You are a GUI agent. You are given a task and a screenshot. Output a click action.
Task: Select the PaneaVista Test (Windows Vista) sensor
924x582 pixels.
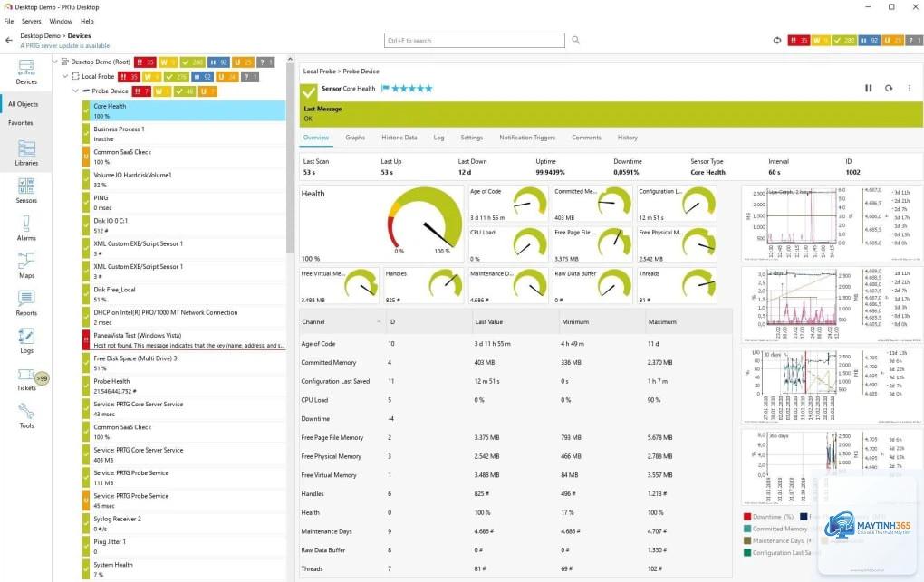184,340
